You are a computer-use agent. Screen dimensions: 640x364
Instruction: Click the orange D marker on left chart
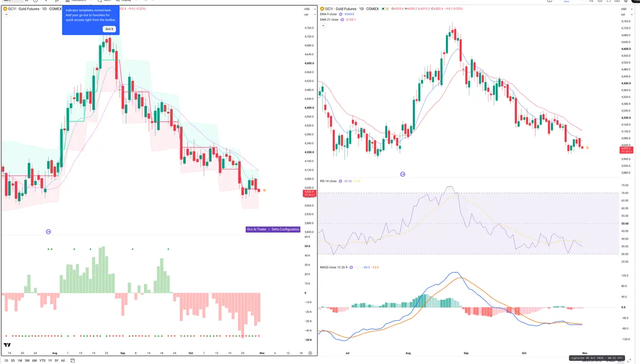[x=264, y=190]
